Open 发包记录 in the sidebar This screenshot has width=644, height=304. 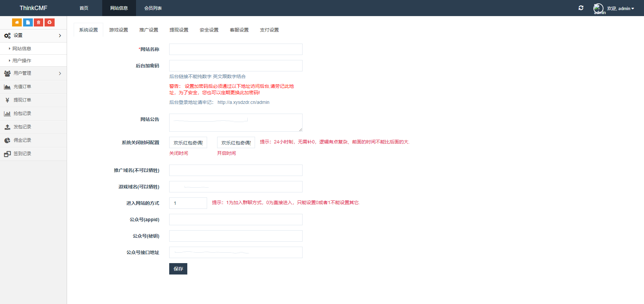(x=34, y=127)
